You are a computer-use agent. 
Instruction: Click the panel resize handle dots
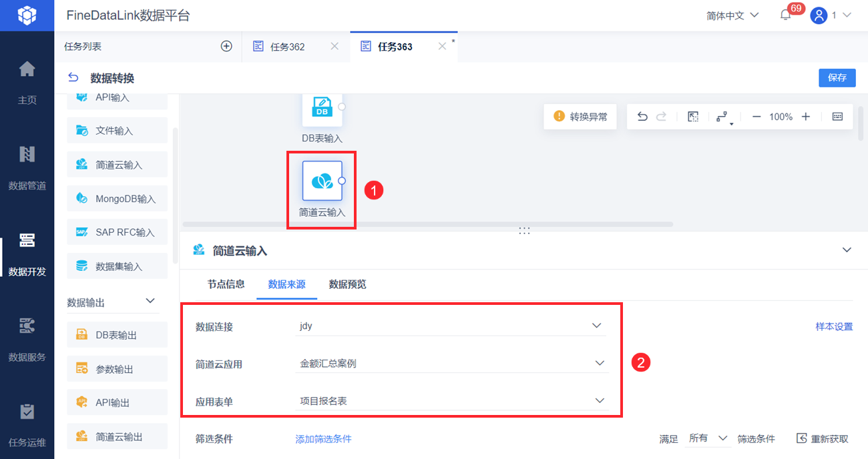tap(524, 230)
